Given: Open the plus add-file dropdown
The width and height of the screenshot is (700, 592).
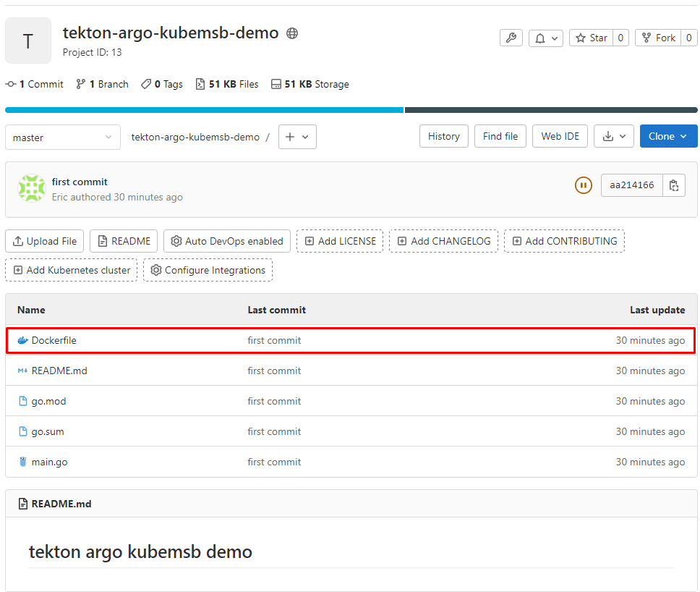Looking at the screenshot, I should pos(297,137).
